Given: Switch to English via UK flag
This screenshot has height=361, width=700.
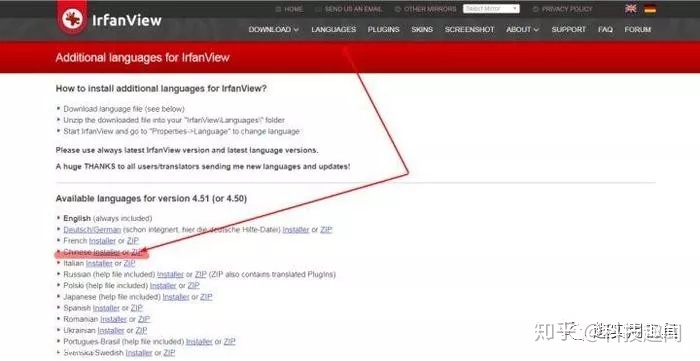Looking at the screenshot, I should (x=631, y=8).
